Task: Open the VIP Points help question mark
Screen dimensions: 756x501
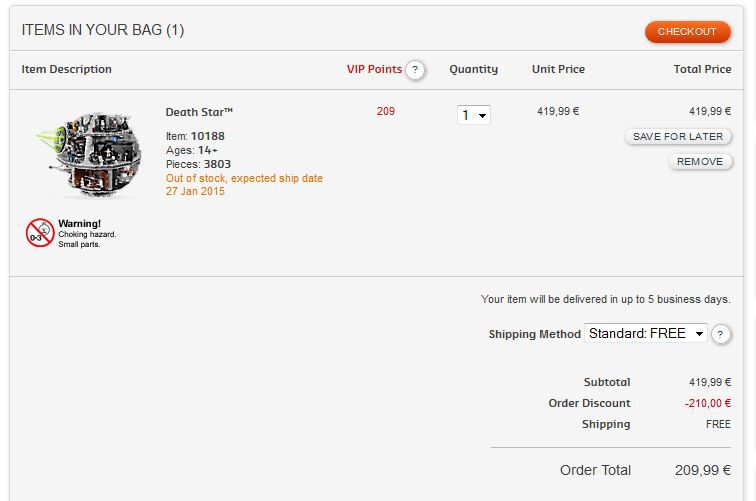Action: pyautogui.click(x=415, y=70)
